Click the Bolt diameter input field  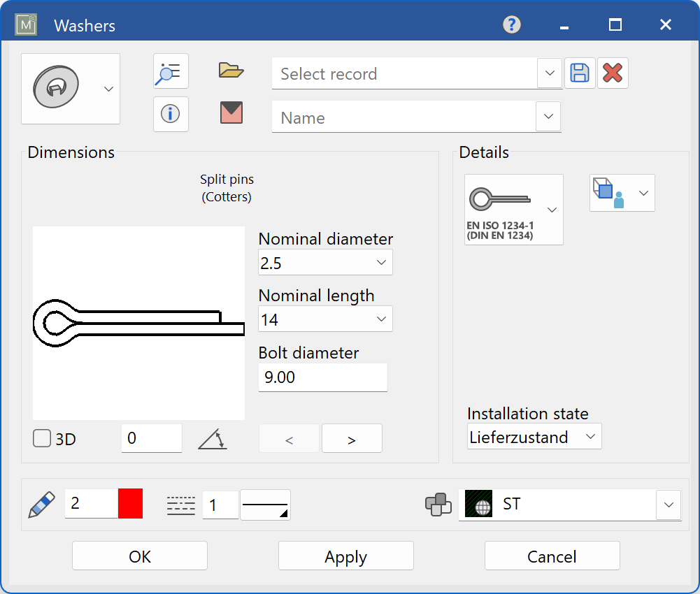pos(322,377)
